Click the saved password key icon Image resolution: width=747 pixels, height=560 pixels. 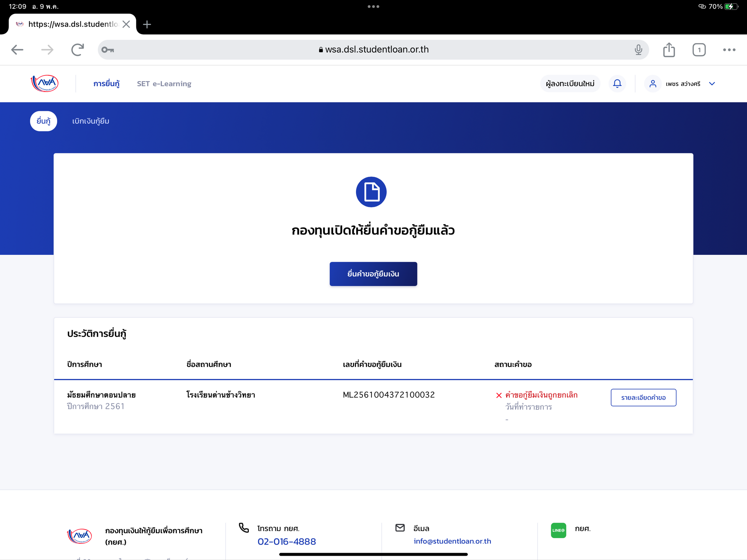tap(108, 50)
